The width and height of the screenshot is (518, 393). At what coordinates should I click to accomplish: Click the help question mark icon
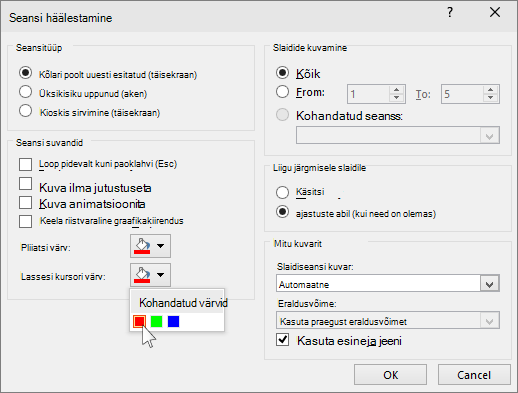[x=450, y=13]
